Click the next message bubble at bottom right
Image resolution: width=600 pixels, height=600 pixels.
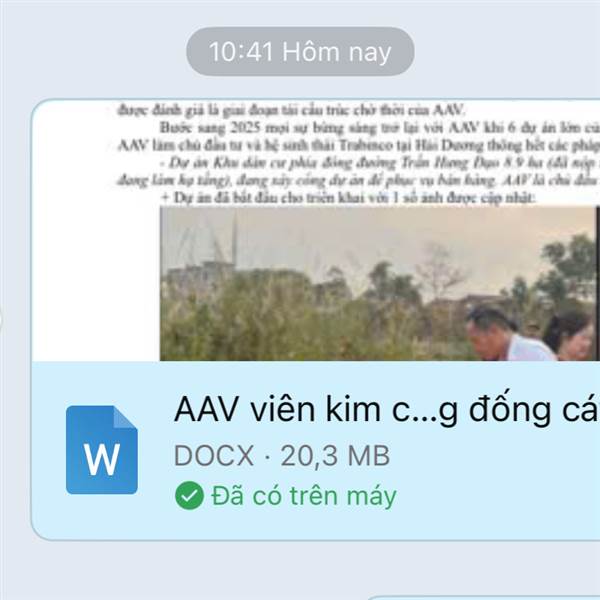pos(483,597)
